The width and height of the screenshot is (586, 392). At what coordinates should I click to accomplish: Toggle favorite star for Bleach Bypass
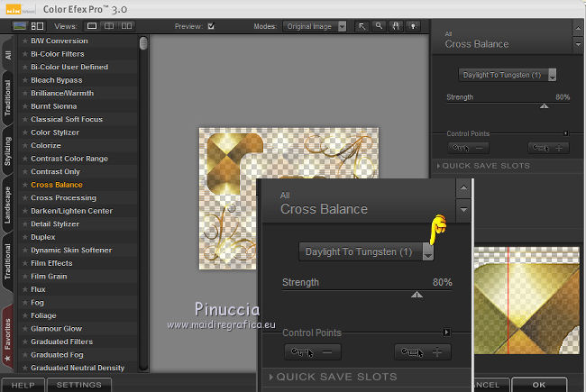25,80
